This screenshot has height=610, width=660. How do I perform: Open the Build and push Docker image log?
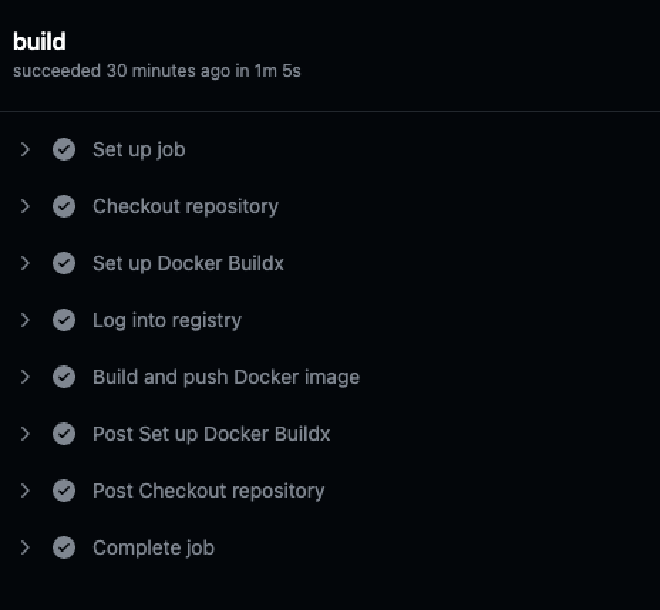point(226,377)
